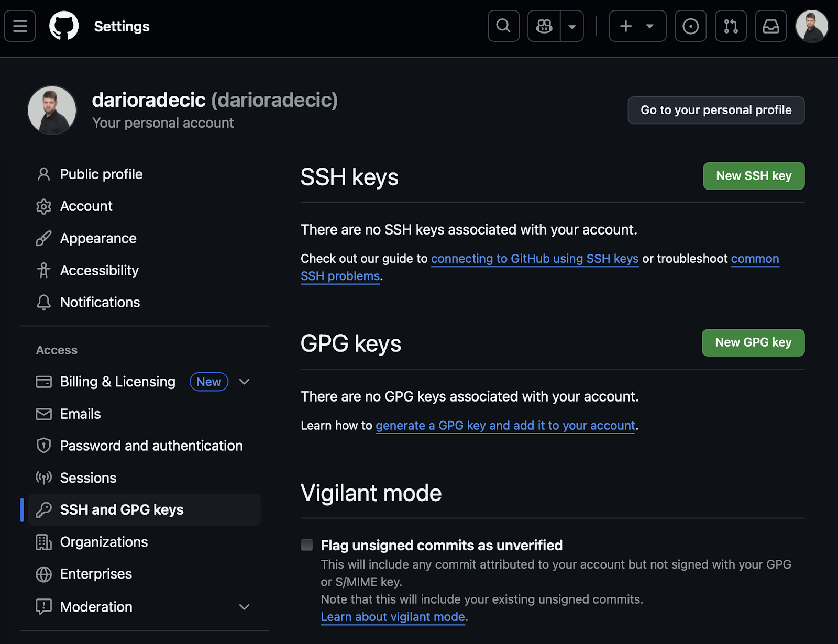Click the large darioradecic profile picture
The width and height of the screenshot is (838, 644).
52,110
